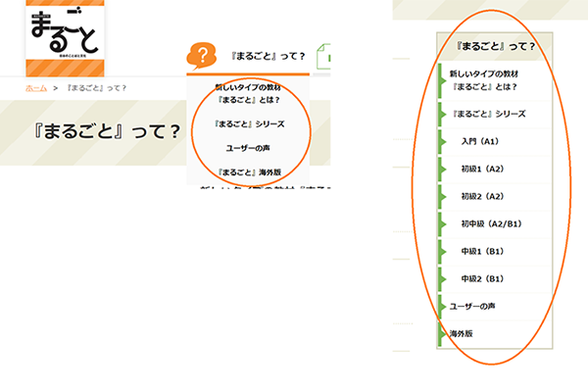Click the green document icon beside navigation
The height and width of the screenshot is (392, 588).
pos(323,57)
